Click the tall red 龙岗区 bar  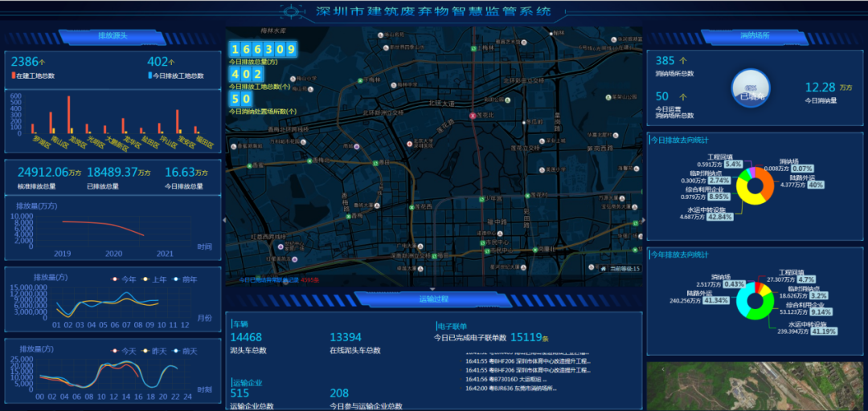68,115
